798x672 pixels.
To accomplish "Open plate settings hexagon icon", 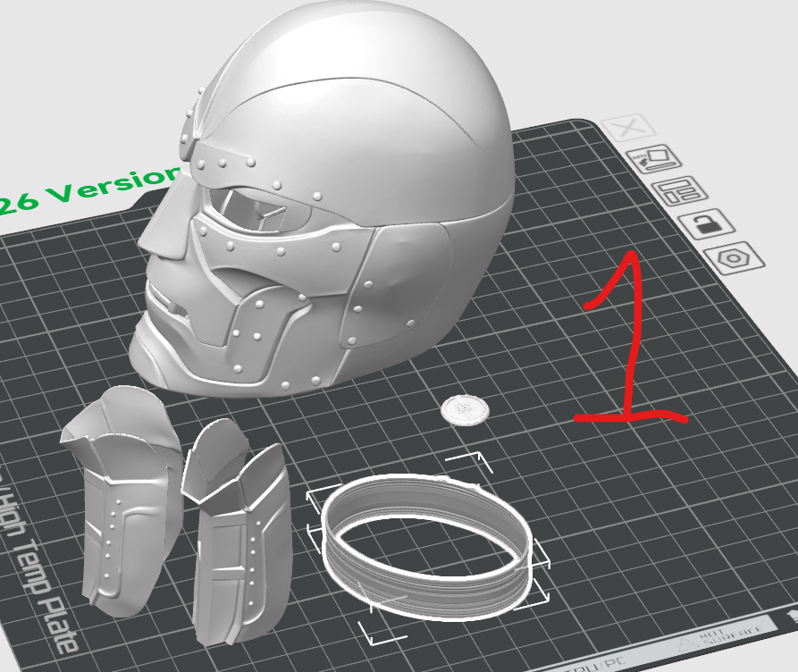I will [735, 258].
